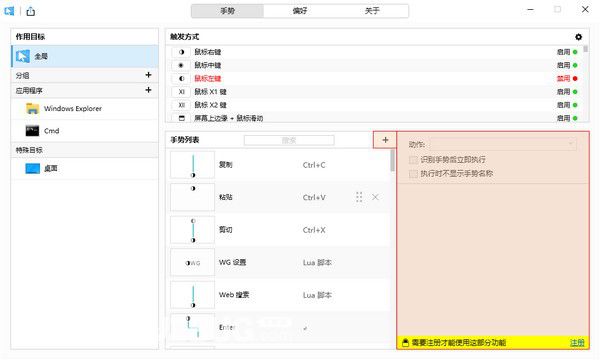Click drag handle on 粘贴 row
600x360 pixels.
click(359, 197)
